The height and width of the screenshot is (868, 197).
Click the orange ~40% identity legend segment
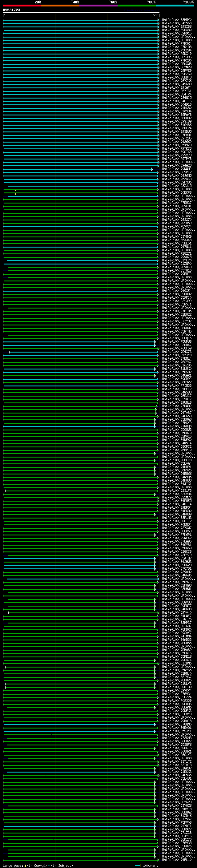[x=61, y=6]
